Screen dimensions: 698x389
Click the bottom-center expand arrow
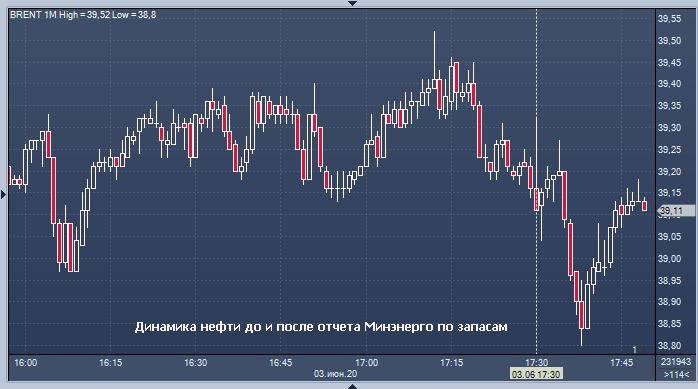[x=352, y=386]
